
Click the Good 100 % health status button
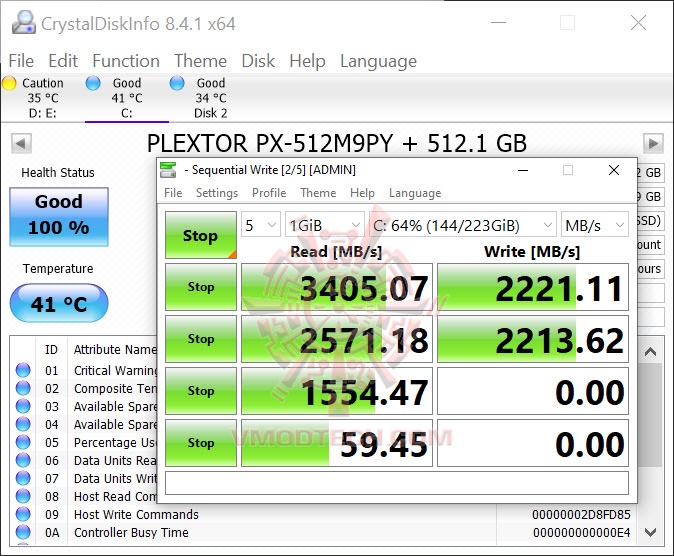(x=59, y=217)
